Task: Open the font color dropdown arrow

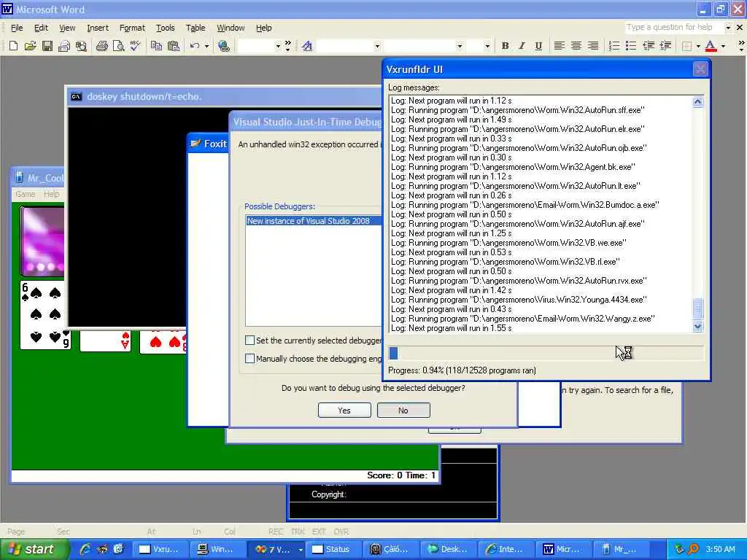Action: click(x=723, y=46)
